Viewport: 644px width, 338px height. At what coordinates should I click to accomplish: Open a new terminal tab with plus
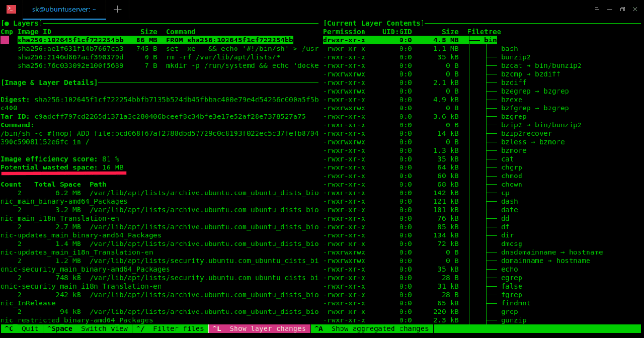click(117, 9)
